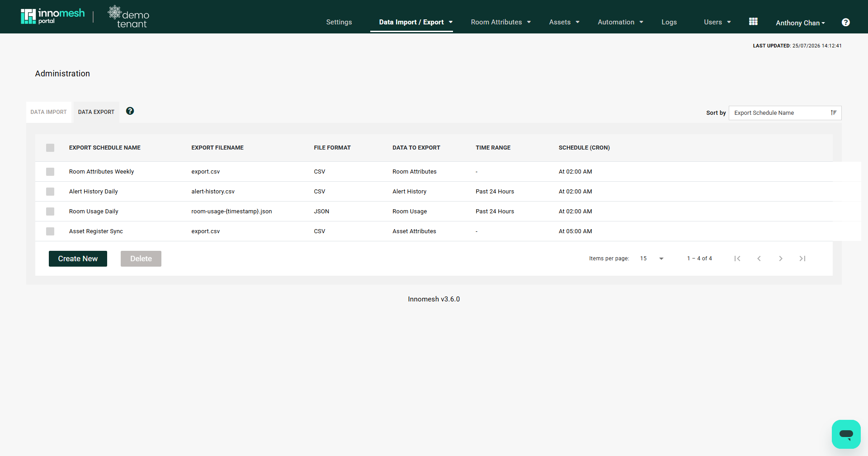This screenshot has height=456, width=868.
Task: Change items per page dropdown
Action: (651, 259)
